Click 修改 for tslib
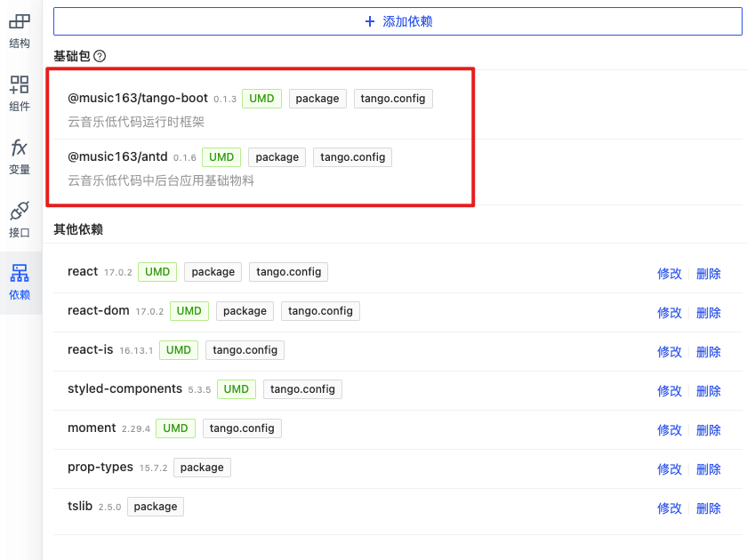The height and width of the screenshot is (560, 747). point(670,508)
